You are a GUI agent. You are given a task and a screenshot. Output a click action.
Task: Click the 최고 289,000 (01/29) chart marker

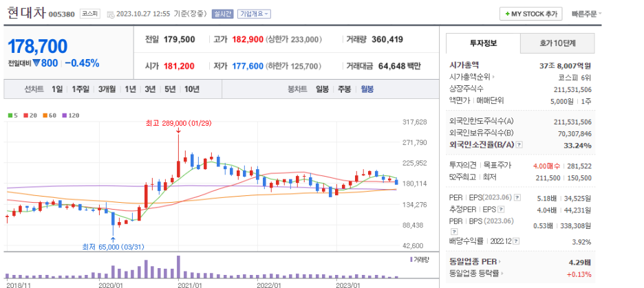tap(179, 123)
